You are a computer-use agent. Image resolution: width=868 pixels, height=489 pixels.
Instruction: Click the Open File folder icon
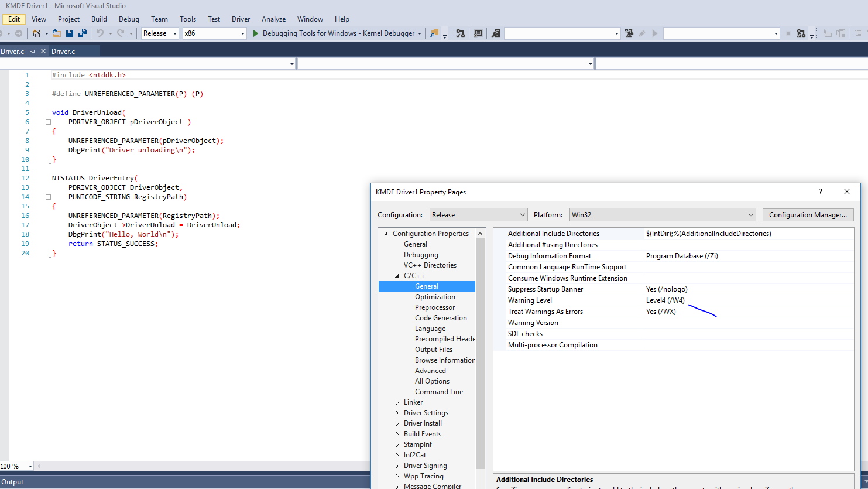tap(56, 33)
